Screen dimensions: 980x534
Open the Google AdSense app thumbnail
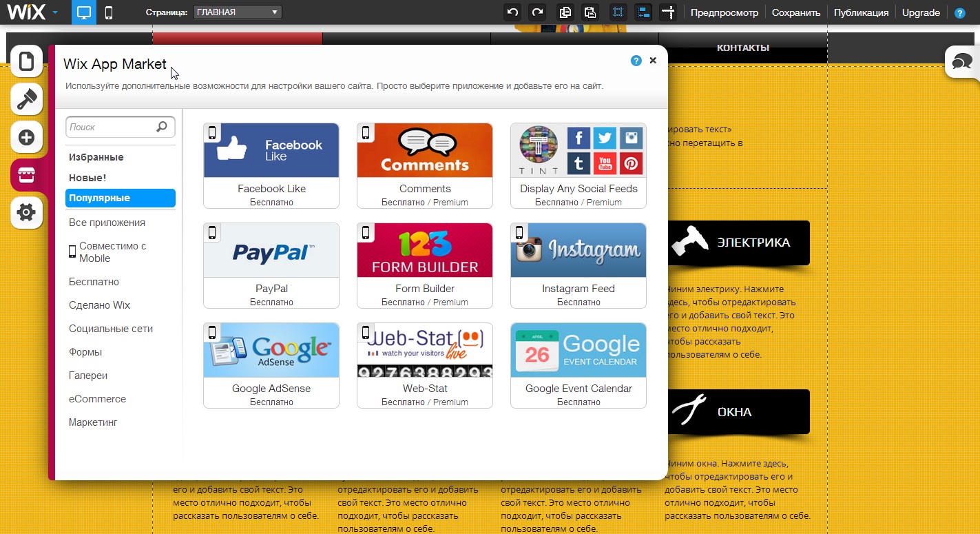pos(271,350)
